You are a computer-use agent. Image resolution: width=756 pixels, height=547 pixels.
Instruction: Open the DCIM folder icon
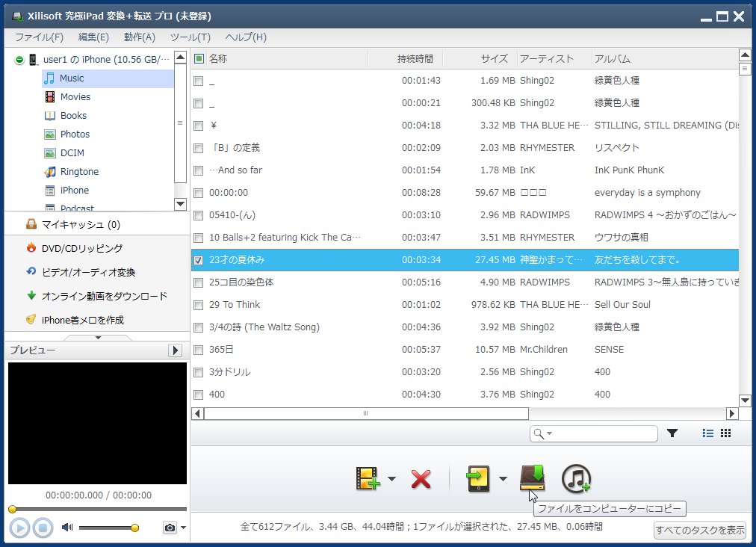pyautogui.click(x=49, y=153)
